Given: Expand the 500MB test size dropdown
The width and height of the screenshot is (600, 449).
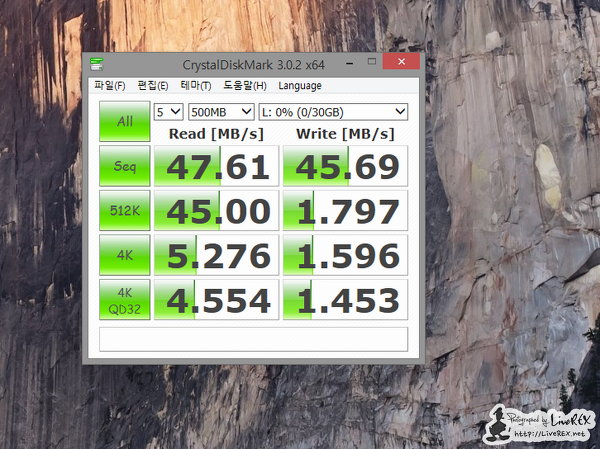Looking at the screenshot, I should [x=221, y=112].
